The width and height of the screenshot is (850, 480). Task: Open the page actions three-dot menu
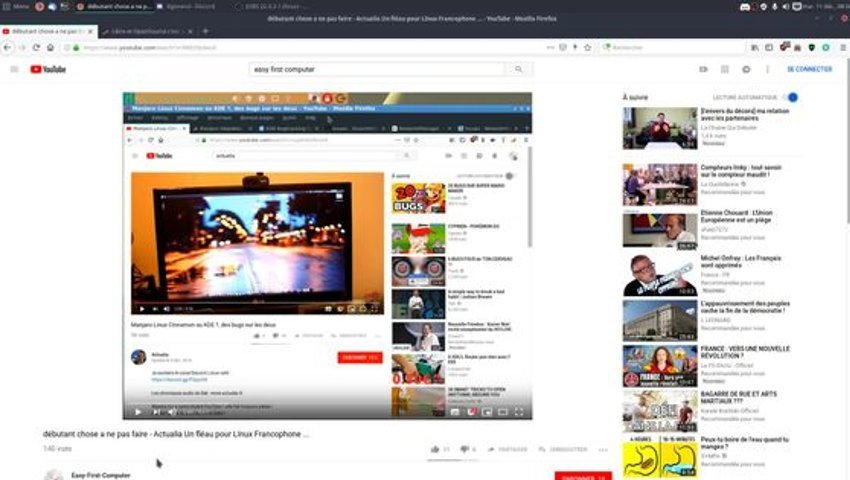tap(550, 48)
